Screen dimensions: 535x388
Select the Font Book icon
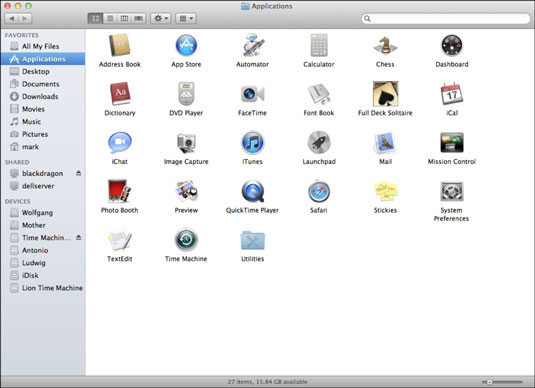[319, 94]
